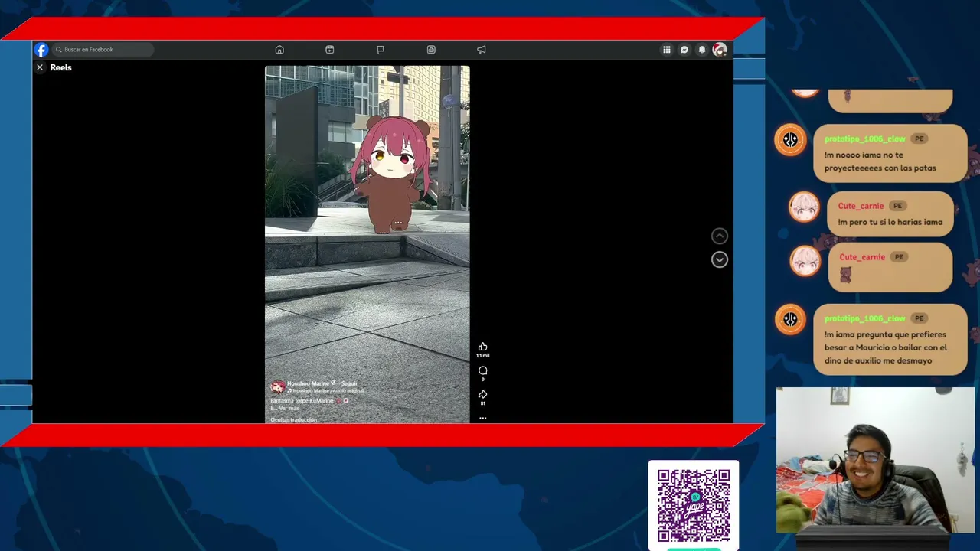The width and height of the screenshot is (980, 551).
Task: Expand caption with Ver más
Action: pyautogui.click(x=289, y=409)
